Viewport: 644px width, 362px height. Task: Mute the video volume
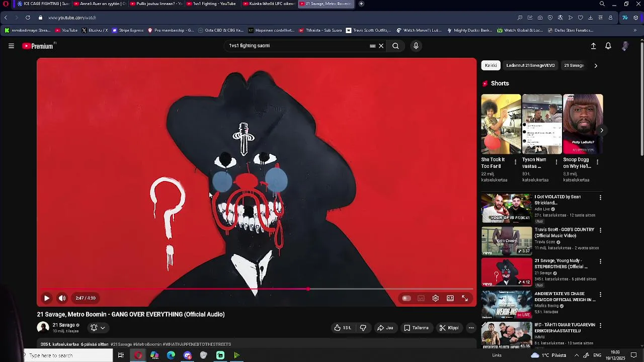(x=62, y=298)
